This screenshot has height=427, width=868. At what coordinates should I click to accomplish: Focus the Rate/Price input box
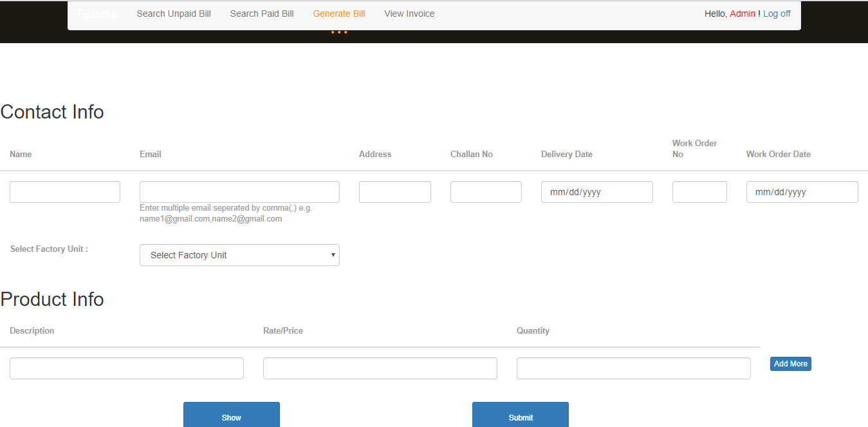[x=380, y=368]
